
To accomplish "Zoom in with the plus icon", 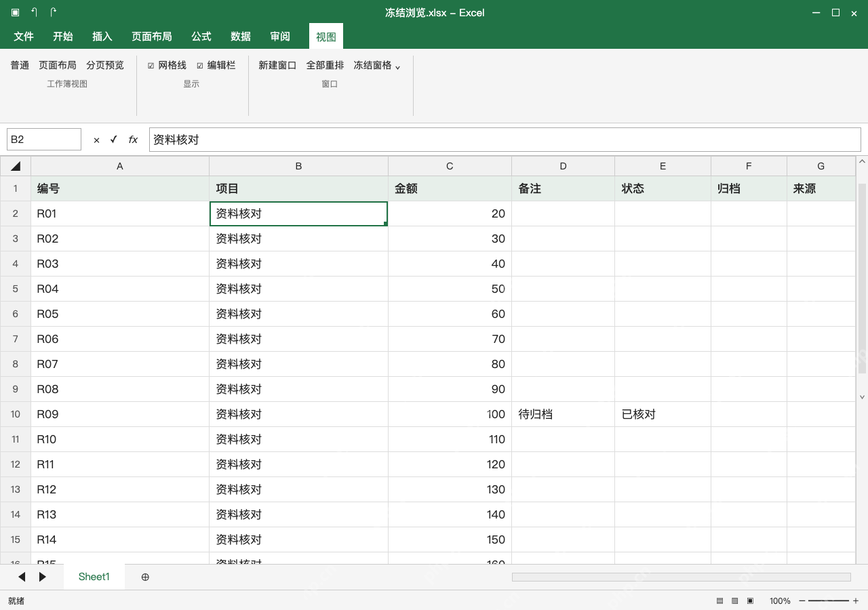I will (856, 601).
